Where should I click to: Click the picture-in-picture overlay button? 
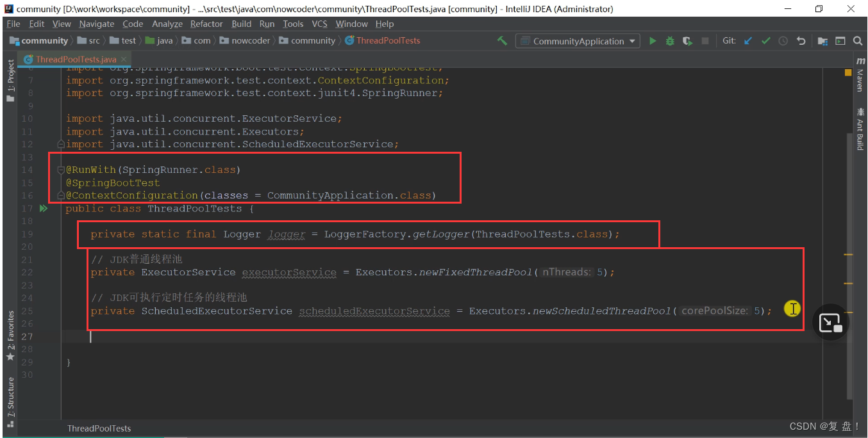tap(831, 322)
